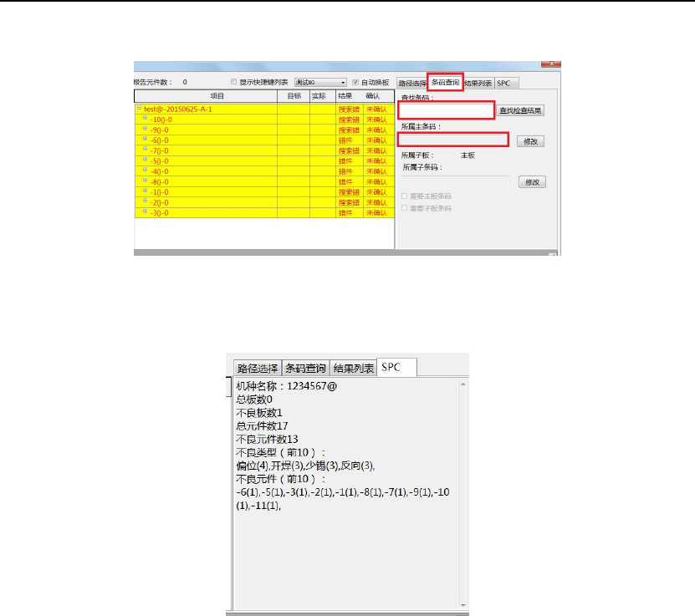
Task: Click the 总元件数17 line
Action: (x=262, y=426)
